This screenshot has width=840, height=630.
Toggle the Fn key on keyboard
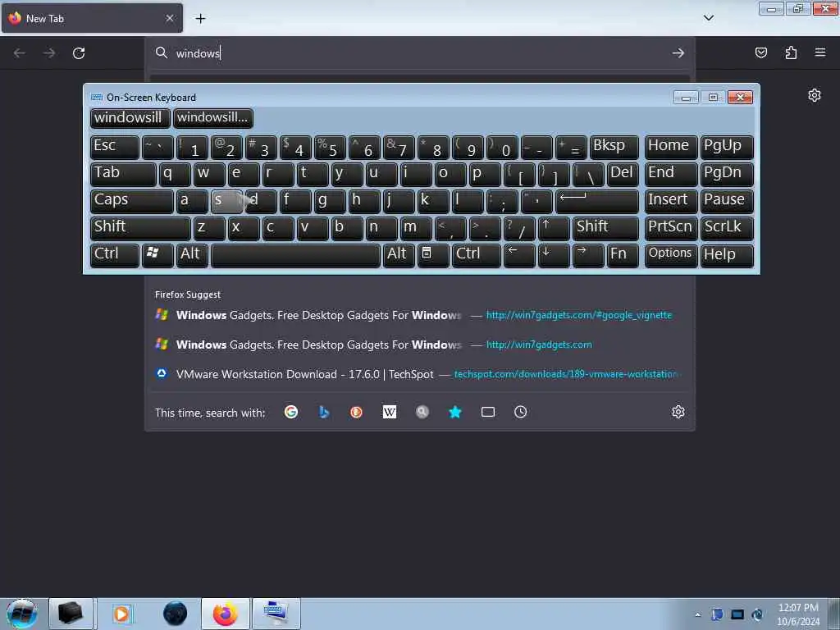point(623,256)
